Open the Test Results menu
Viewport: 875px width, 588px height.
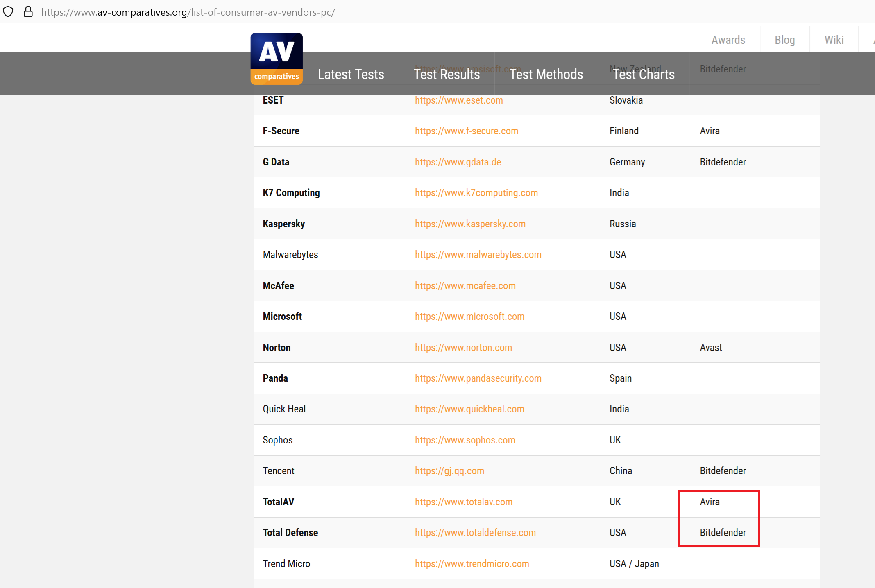(447, 75)
